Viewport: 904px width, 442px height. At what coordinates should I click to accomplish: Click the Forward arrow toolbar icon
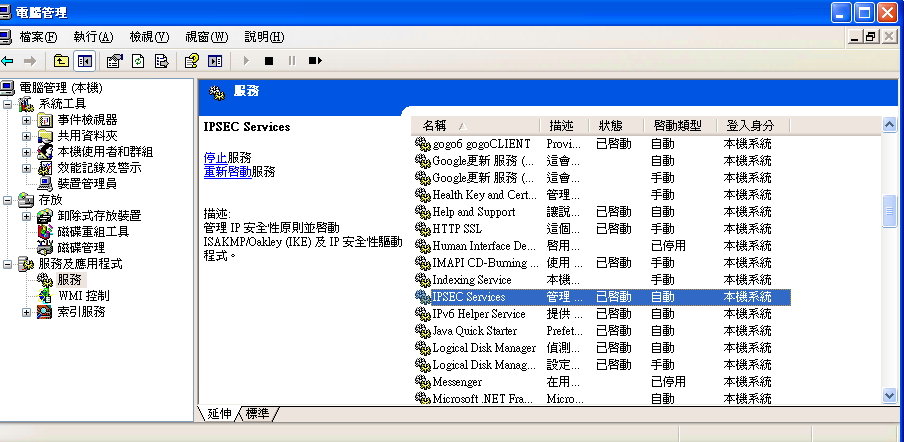(29, 61)
